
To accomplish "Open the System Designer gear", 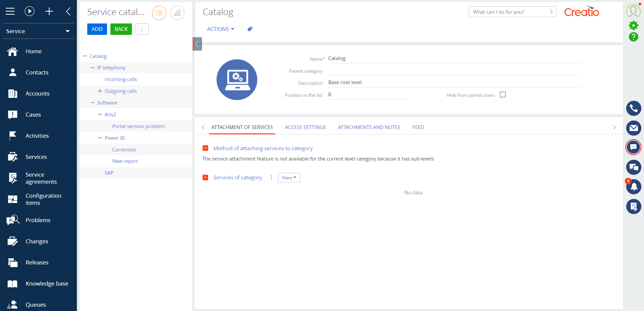I will point(633,25).
